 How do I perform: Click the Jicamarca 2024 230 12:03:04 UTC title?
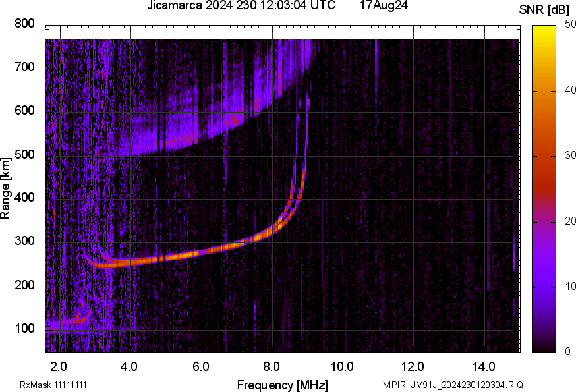pos(241,5)
